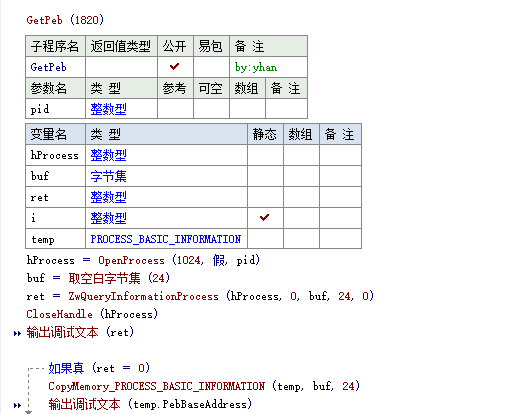
Task: Click the 整数型 type link for hProcess
Action: pyautogui.click(x=108, y=155)
